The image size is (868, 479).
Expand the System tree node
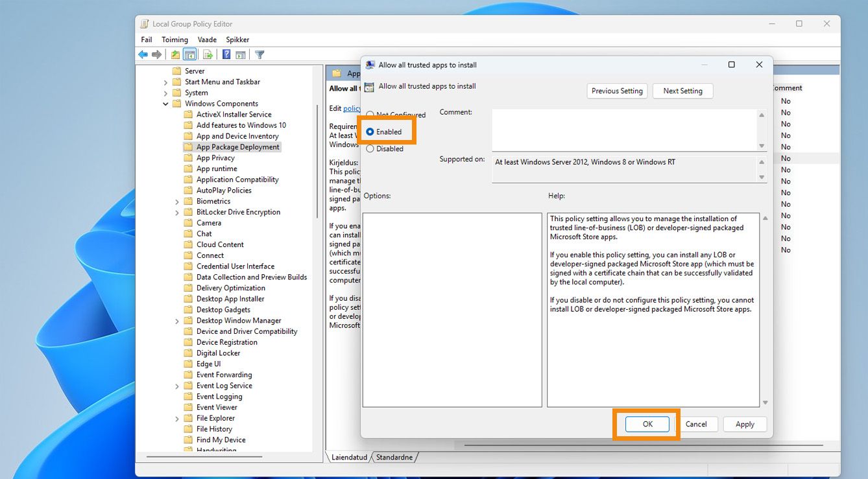165,93
